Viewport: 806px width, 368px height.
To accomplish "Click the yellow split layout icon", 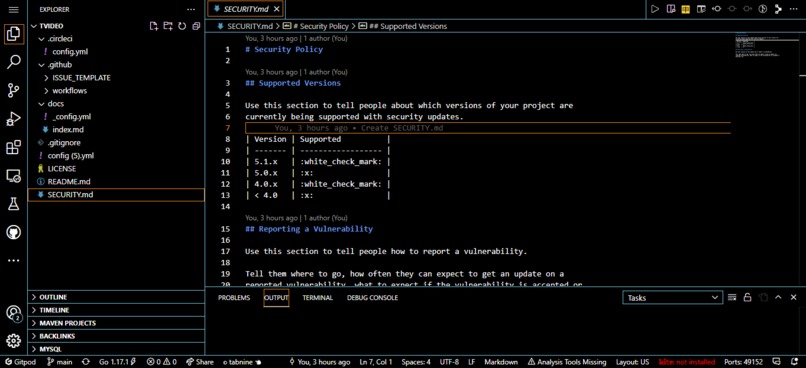I will click(686, 9).
